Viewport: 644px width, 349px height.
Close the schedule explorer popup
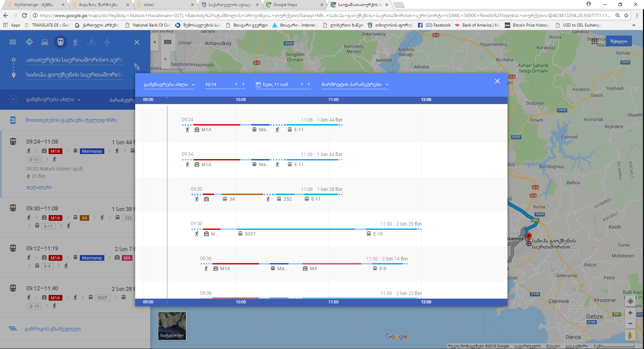497,81
